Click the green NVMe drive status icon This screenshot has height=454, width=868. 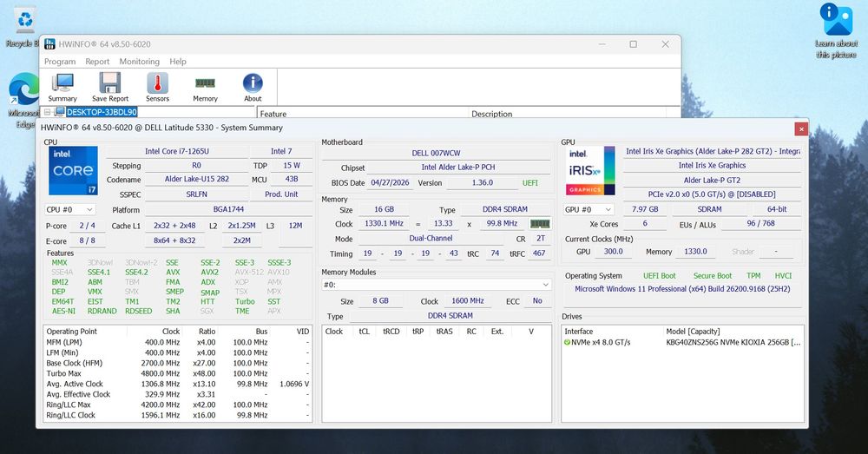click(x=567, y=343)
